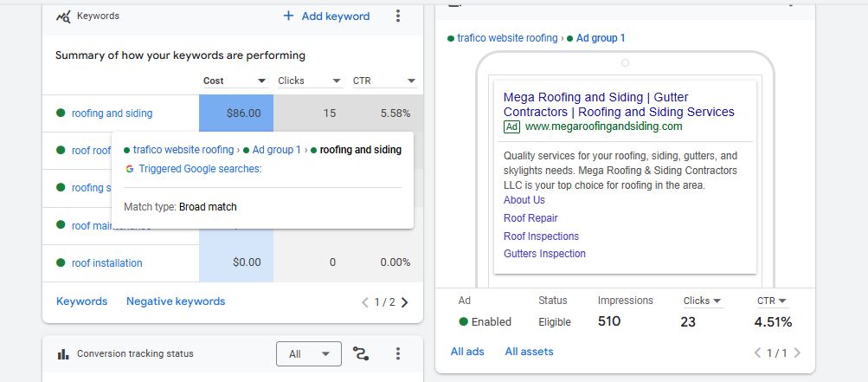Click the conversion path icon
The width and height of the screenshot is (868, 382).
pyautogui.click(x=361, y=353)
